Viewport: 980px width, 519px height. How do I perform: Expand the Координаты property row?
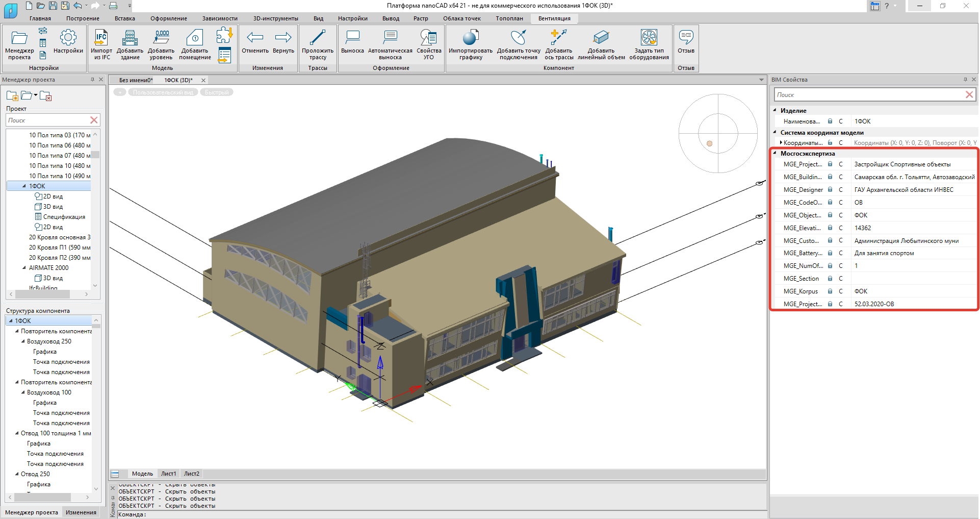pyautogui.click(x=781, y=143)
